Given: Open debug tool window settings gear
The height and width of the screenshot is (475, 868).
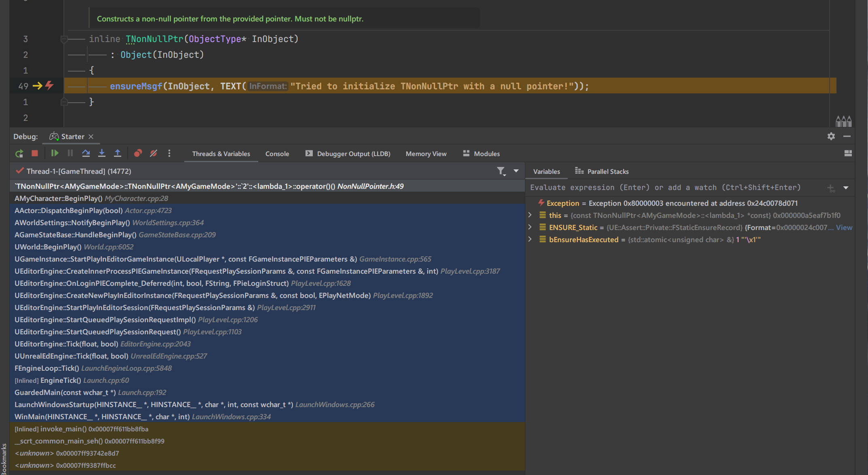Looking at the screenshot, I should pos(831,136).
